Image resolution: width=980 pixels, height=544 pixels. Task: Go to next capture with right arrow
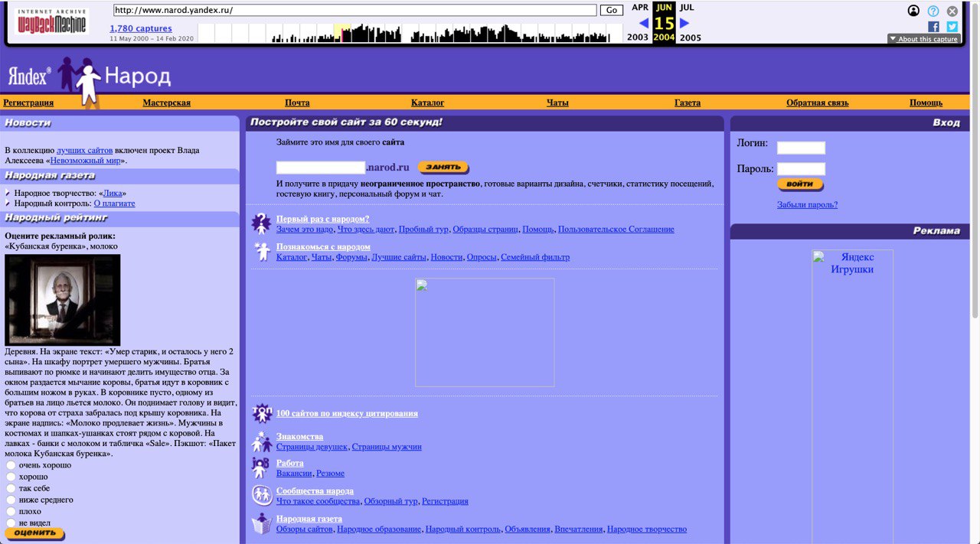684,23
